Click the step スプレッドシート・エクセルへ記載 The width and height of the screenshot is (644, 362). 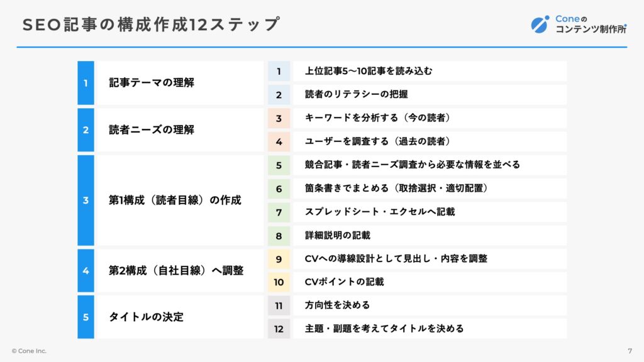click(430, 212)
